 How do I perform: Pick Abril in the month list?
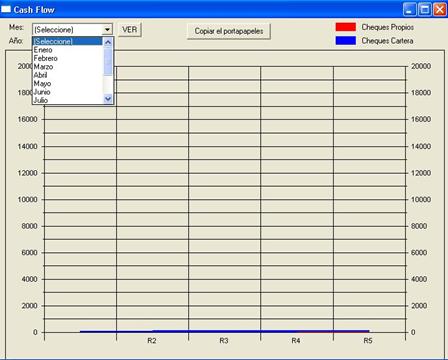tap(68, 75)
